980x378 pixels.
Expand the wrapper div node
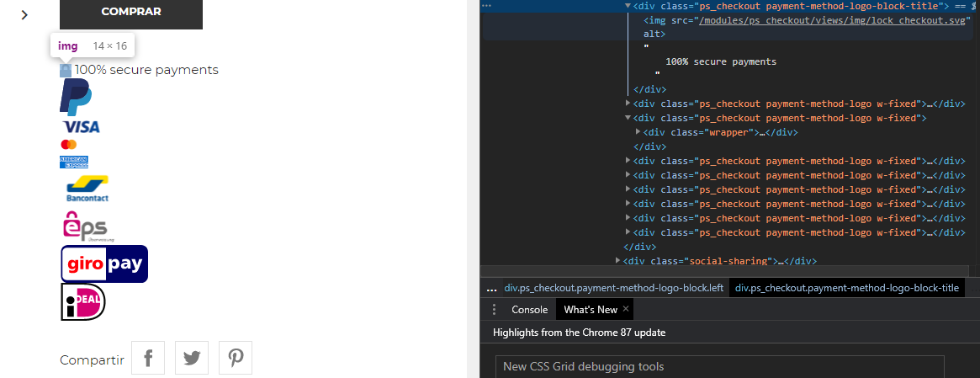click(x=638, y=132)
